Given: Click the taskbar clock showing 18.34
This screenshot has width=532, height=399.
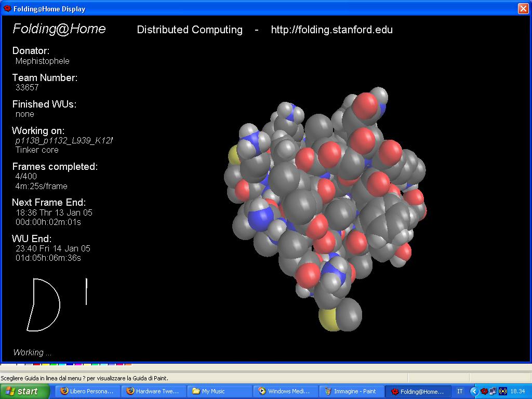Looking at the screenshot, I should pyautogui.click(x=517, y=391).
